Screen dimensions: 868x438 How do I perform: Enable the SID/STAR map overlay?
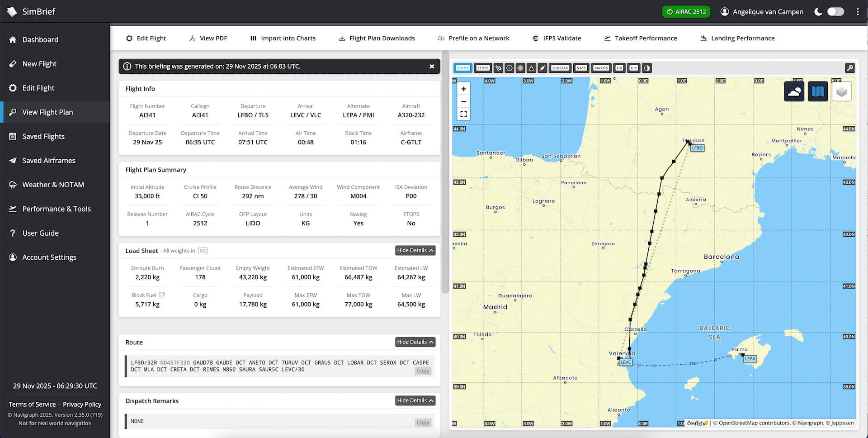[560, 68]
